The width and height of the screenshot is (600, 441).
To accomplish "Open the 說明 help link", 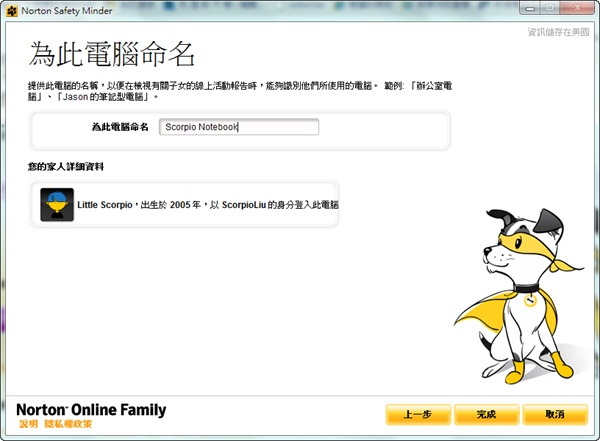I will (29, 424).
